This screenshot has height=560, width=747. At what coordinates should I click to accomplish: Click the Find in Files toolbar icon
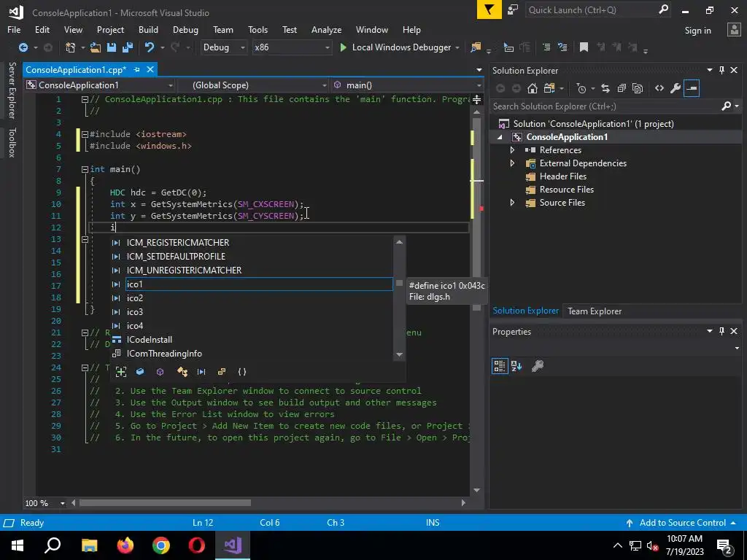pyautogui.click(x=476, y=47)
